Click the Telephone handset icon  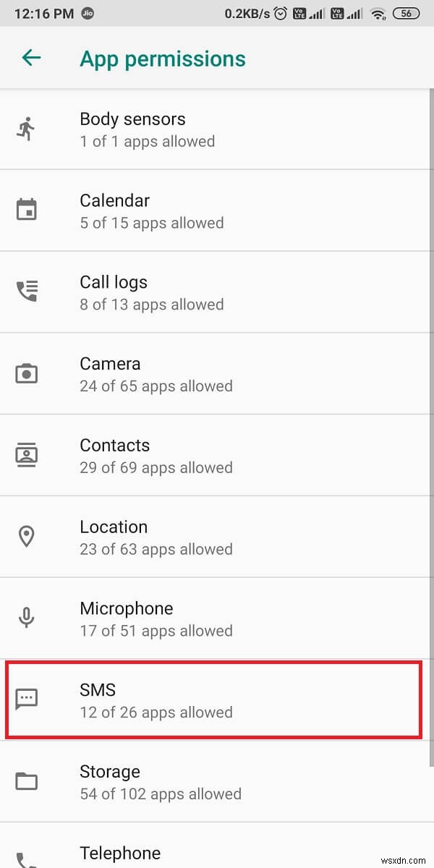click(27, 861)
